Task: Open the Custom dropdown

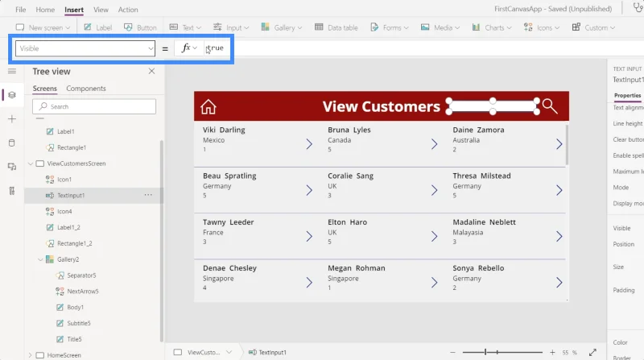Action: (593, 27)
